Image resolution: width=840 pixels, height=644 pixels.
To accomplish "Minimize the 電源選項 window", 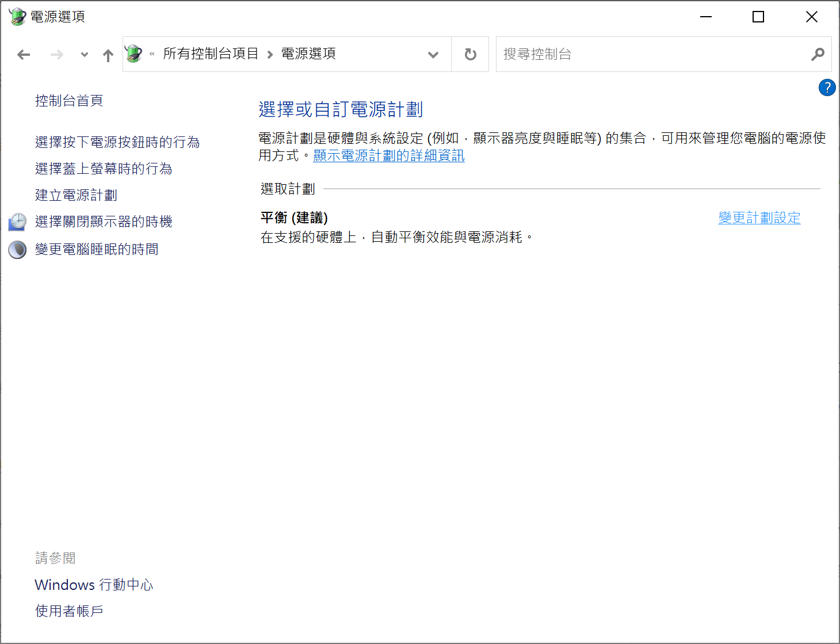I will tap(706, 17).
